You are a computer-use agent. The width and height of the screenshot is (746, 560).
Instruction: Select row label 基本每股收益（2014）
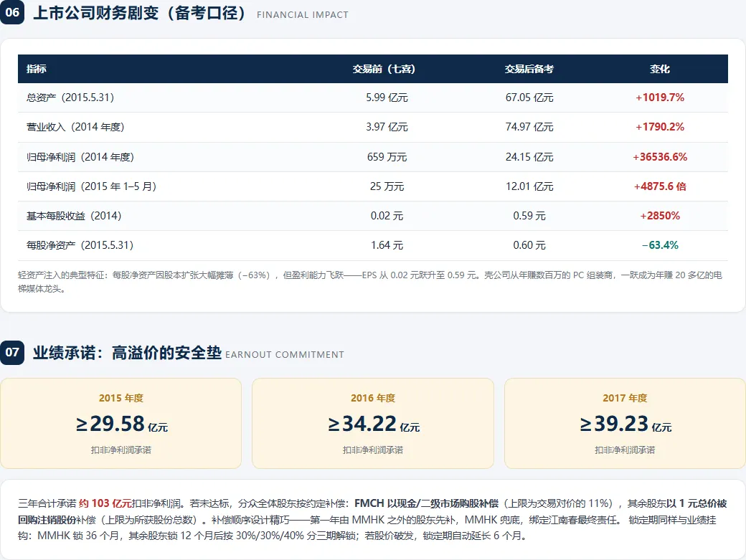click(x=74, y=216)
